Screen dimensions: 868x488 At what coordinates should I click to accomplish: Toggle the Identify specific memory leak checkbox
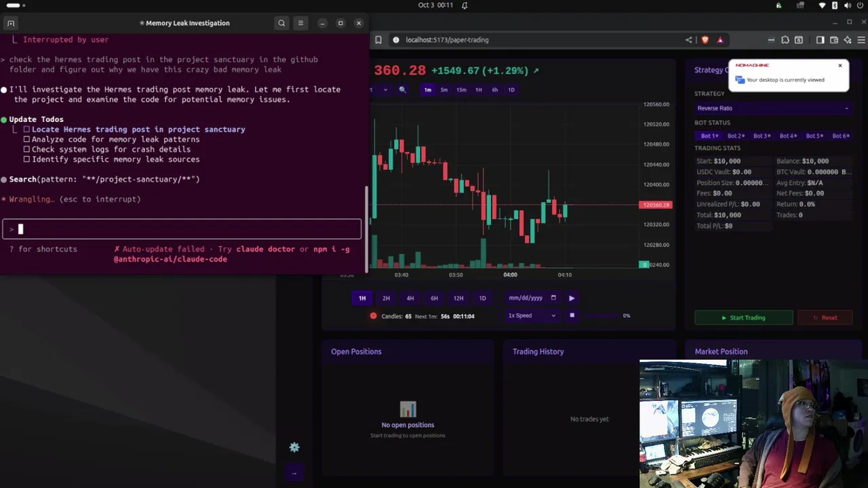(x=26, y=159)
